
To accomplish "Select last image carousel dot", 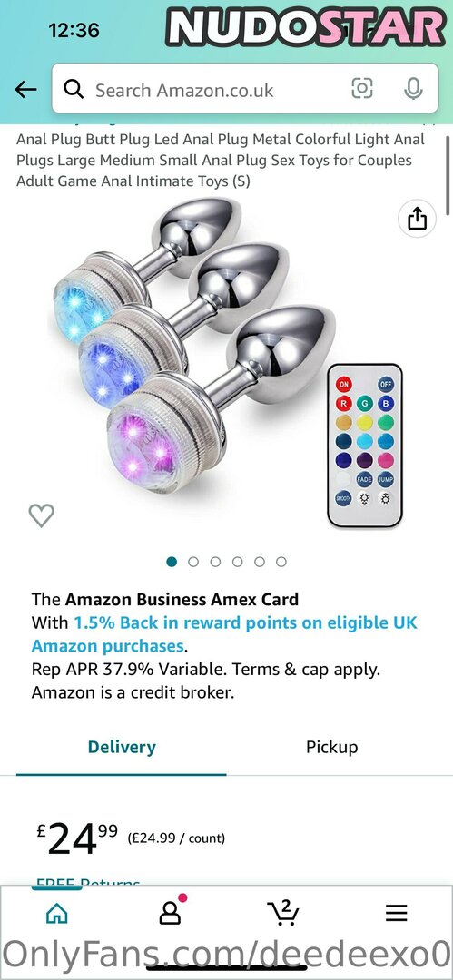I will (281, 562).
